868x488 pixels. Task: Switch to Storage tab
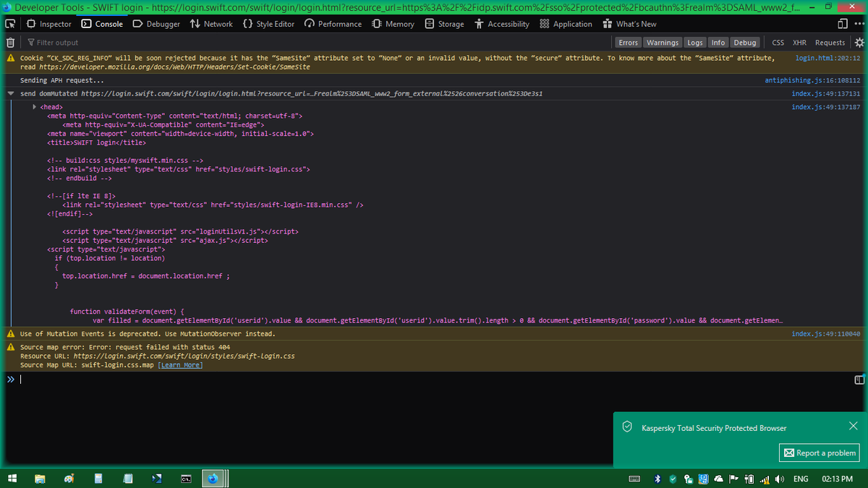(445, 24)
